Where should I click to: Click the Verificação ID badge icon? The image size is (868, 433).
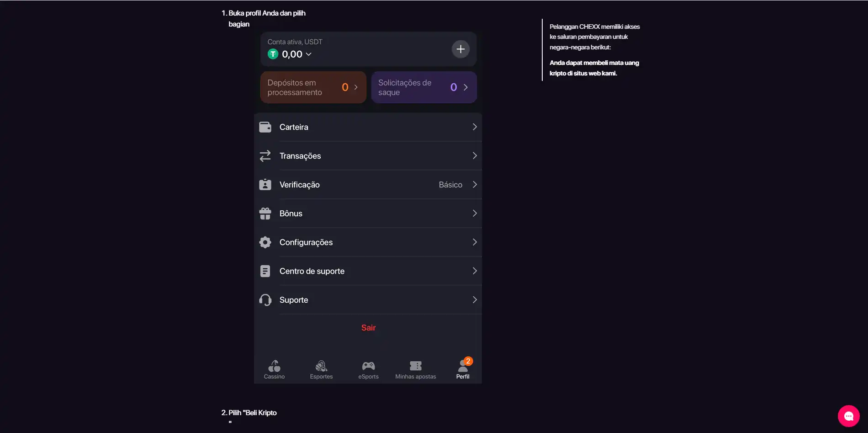265,185
